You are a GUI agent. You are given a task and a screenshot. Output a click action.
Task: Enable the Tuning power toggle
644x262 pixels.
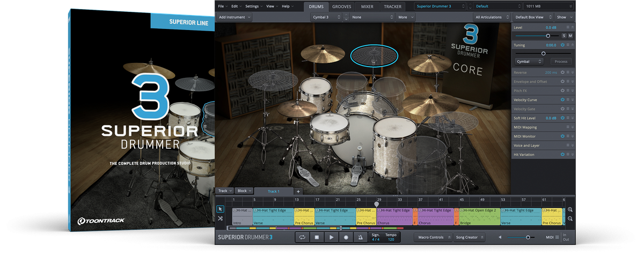point(562,45)
